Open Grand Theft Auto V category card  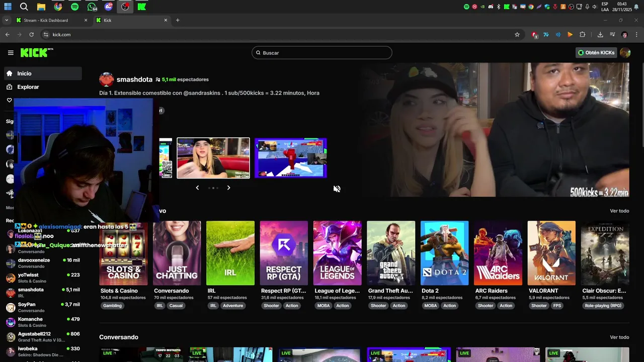pos(391,253)
